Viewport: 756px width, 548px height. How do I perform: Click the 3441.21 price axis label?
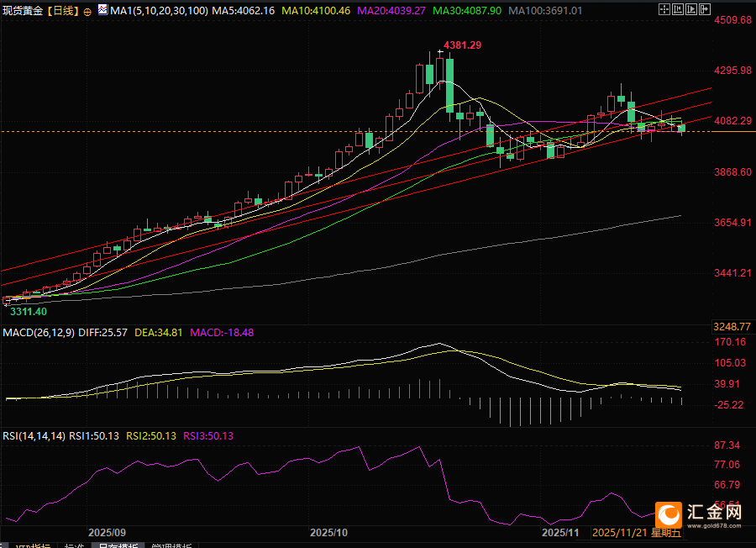pos(732,273)
